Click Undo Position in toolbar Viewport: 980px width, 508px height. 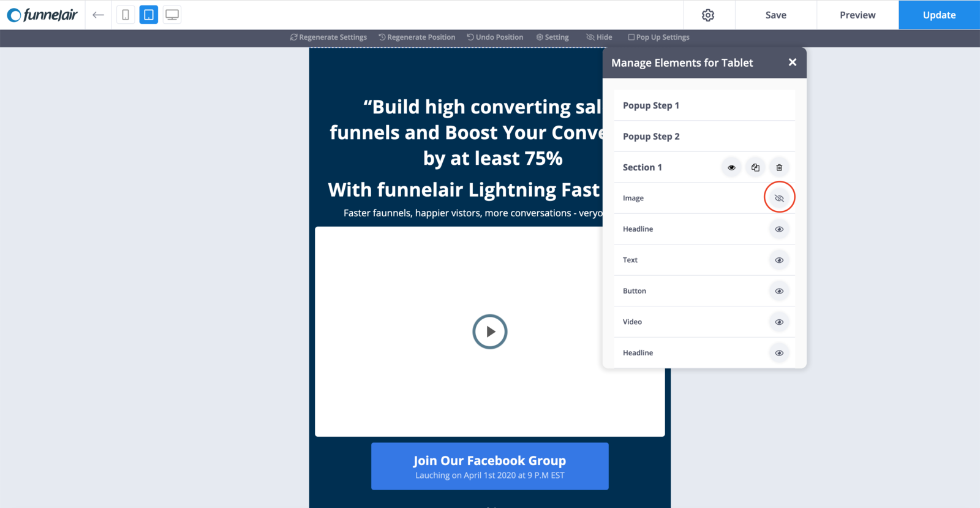pyautogui.click(x=495, y=37)
